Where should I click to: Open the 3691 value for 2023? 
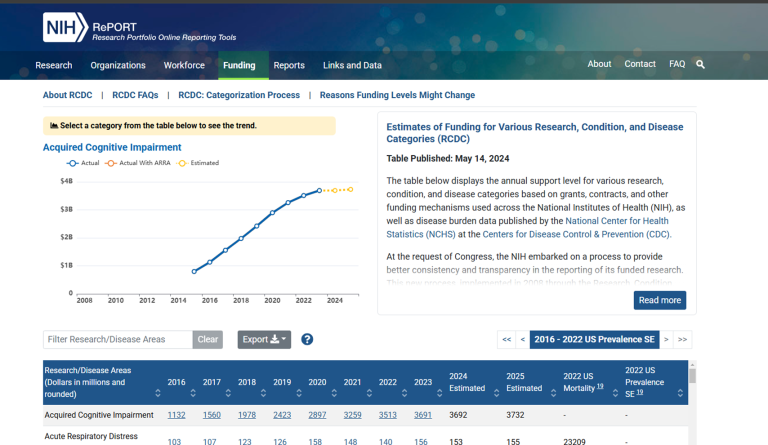coord(423,415)
